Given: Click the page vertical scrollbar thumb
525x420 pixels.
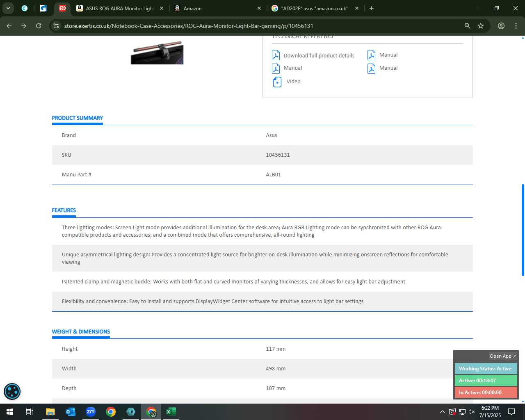Looking at the screenshot, I should tap(523, 230).
